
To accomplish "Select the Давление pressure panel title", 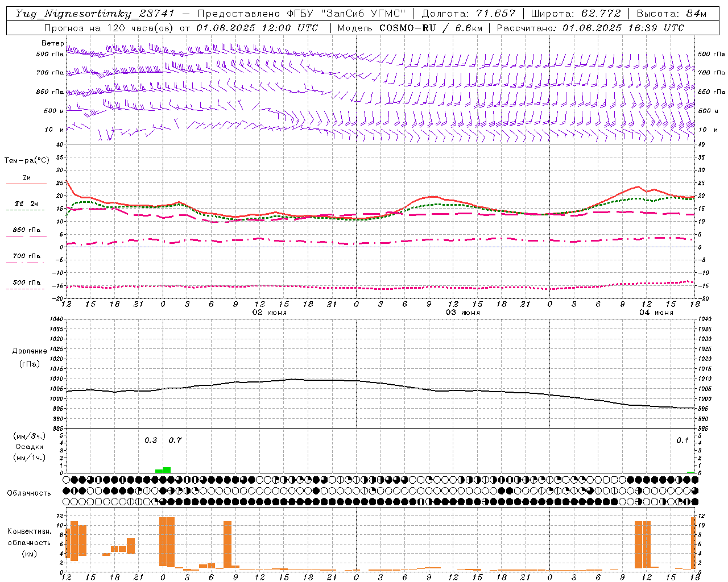I will 30,351.
